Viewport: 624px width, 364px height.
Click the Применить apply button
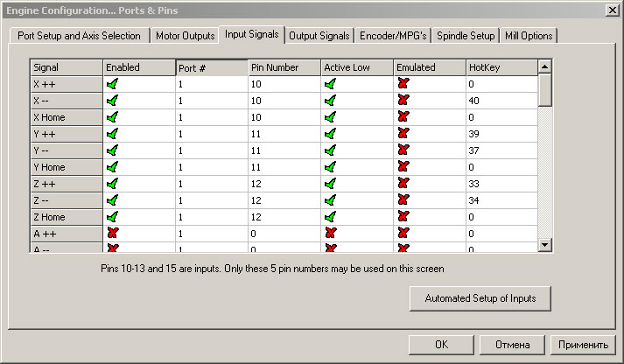(583, 345)
